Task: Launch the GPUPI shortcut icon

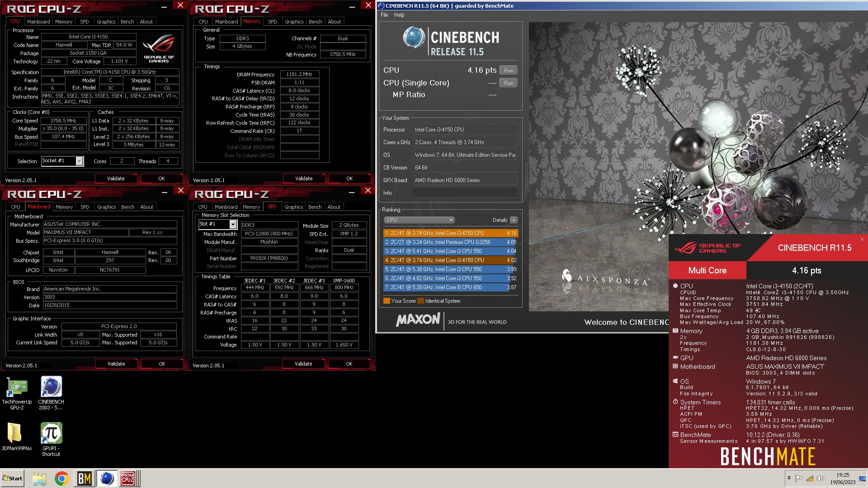Action: 51,439
